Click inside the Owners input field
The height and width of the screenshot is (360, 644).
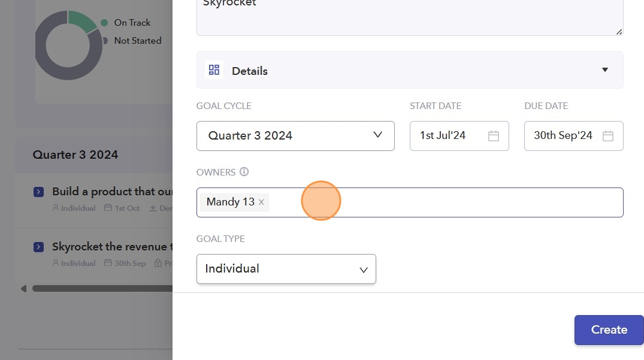tap(443, 202)
